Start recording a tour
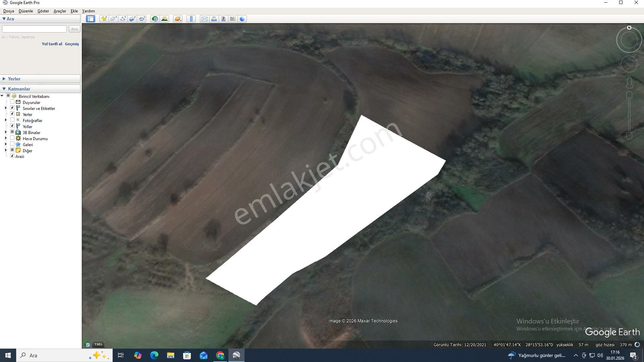 click(142, 19)
